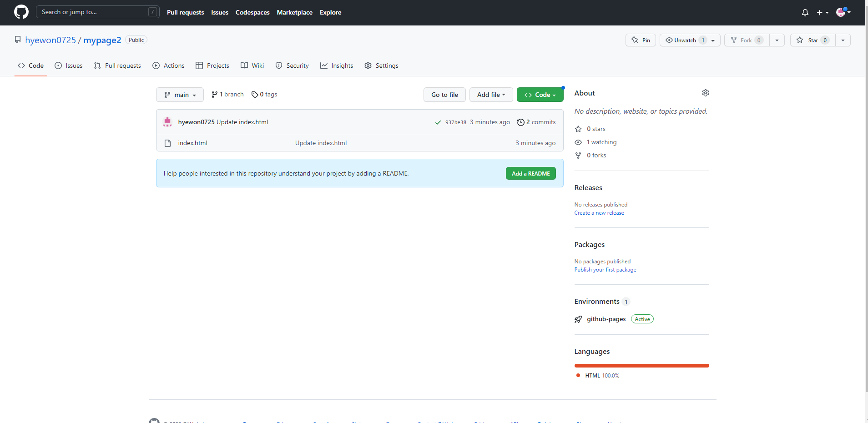Star the mypage2 repository
868x423 pixels.
tap(812, 40)
